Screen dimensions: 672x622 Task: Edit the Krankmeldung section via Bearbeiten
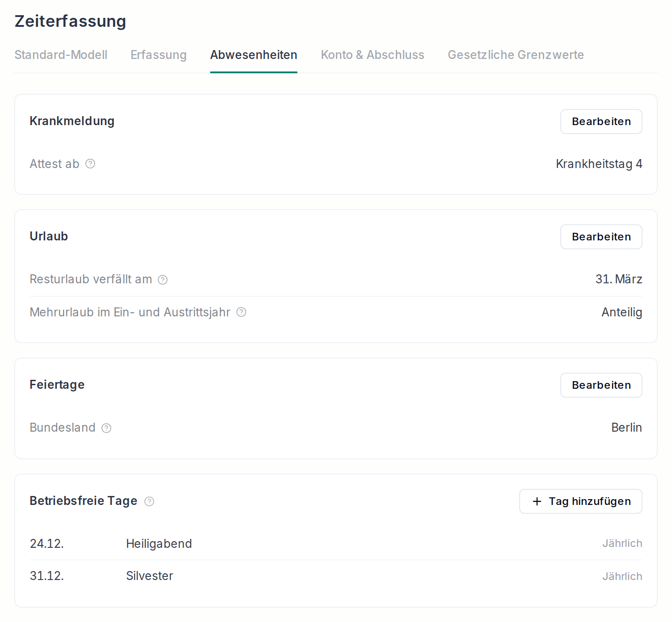click(x=601, y=122)
